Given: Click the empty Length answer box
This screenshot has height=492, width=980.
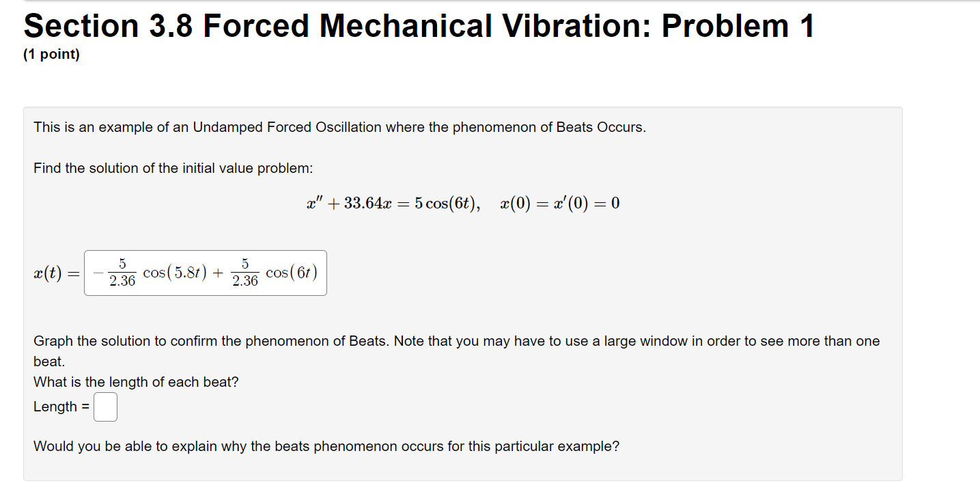Looking at the screenshot, I should click(x=106, y=407).
